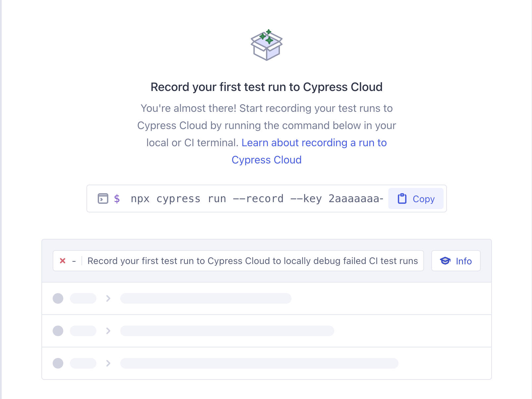Click the long placeholder bar in third row
Viewport: 532px width, 399px height.
(x=259, y=363)
